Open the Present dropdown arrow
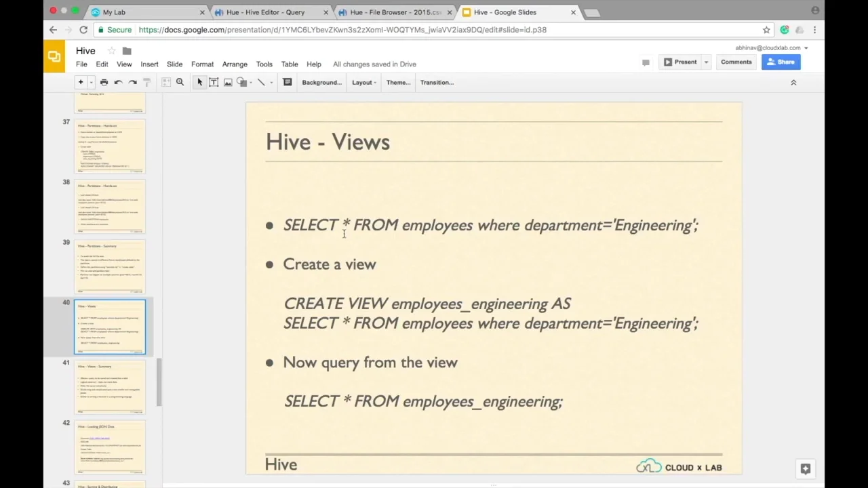The image size is (868, 488). (706, 62)
